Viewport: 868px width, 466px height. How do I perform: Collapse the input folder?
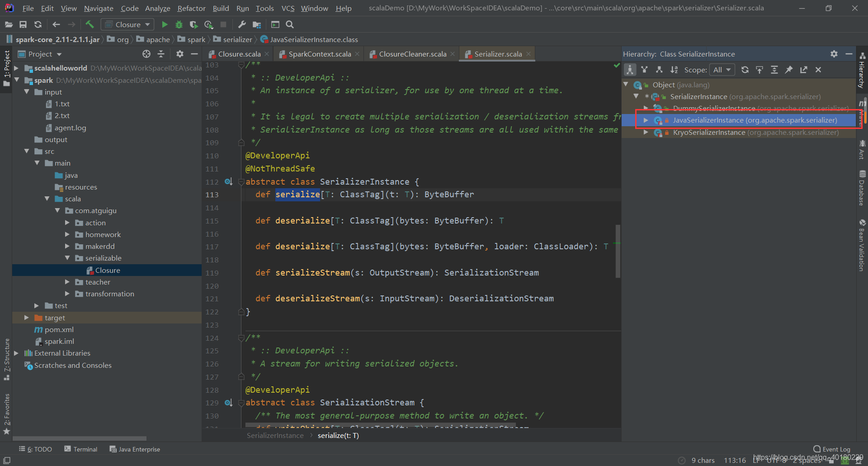(27, 92)
